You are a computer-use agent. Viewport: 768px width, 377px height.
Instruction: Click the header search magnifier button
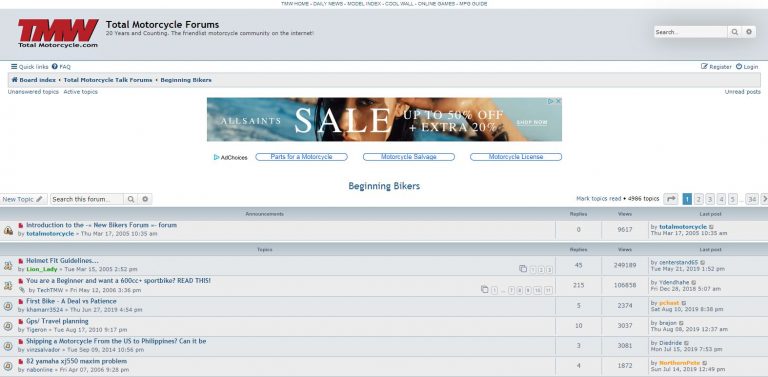tap(734, 32)
